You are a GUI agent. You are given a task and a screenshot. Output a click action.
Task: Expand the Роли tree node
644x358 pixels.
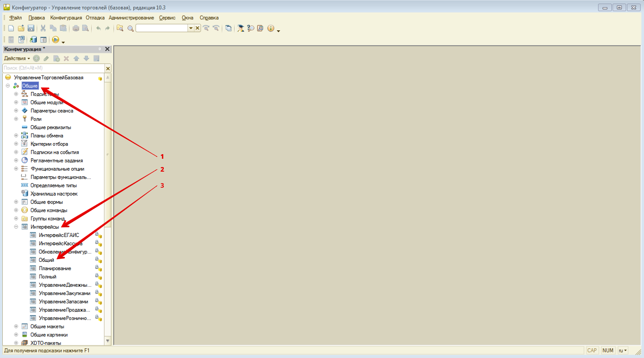(16, 119)
